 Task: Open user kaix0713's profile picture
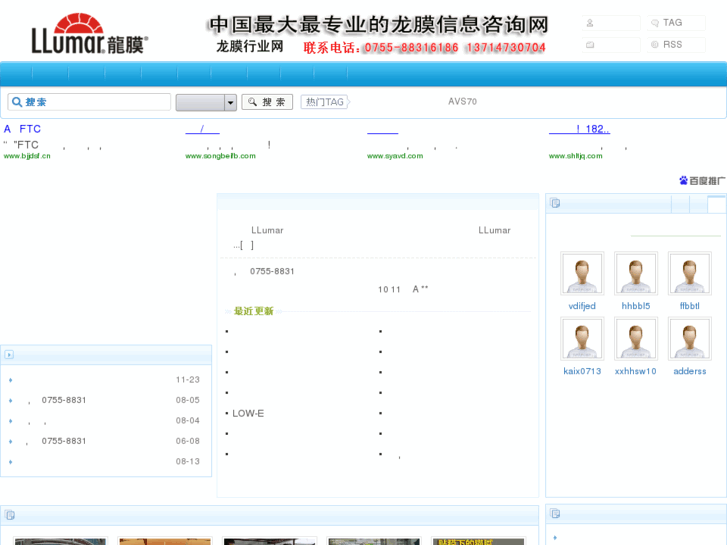[582, 339]
